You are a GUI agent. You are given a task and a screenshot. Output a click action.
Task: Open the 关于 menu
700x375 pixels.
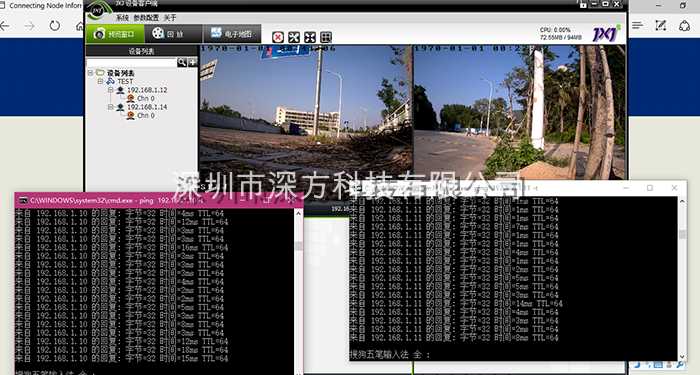tap(170, 17)
